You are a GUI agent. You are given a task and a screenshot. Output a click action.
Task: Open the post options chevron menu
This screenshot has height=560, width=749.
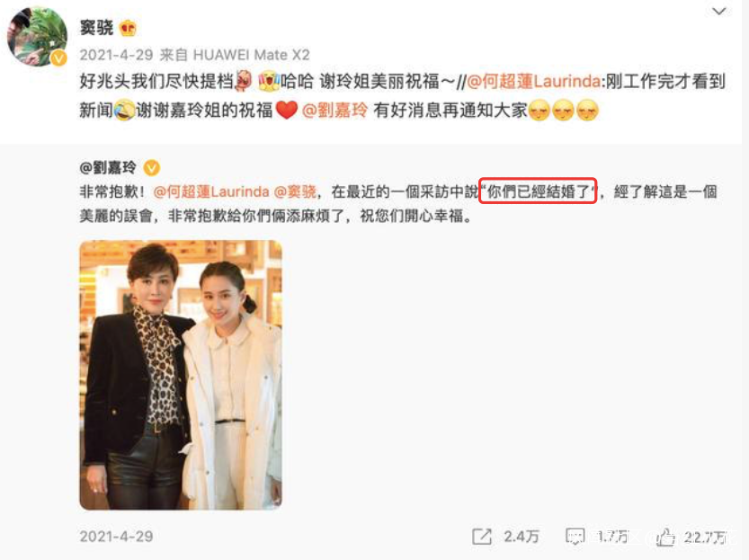coord(719,12)
